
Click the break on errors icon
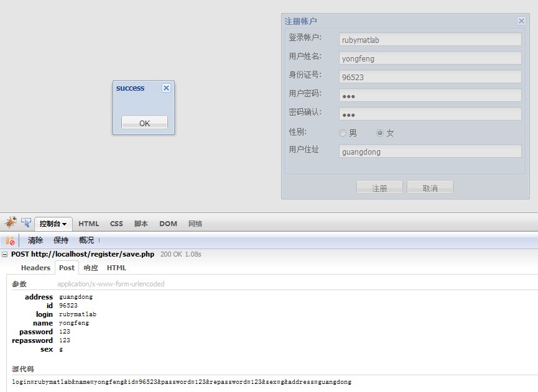pos(10,240)
